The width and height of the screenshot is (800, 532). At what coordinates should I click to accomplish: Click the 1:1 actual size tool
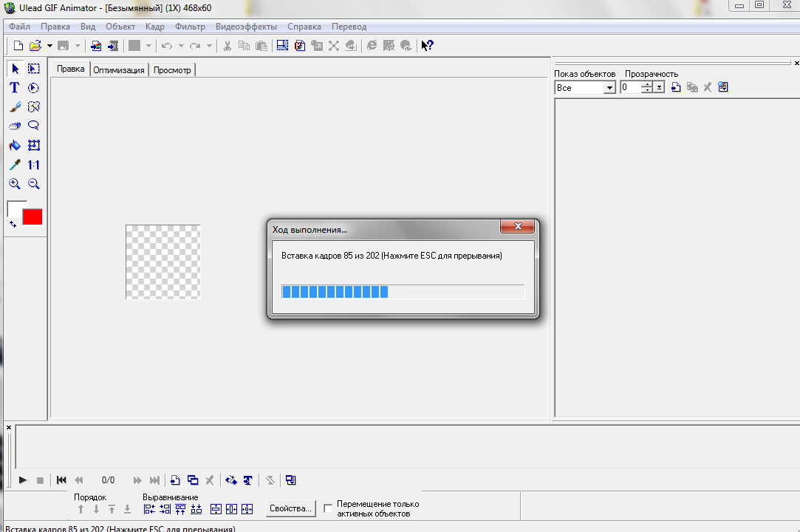click(33, 165)
